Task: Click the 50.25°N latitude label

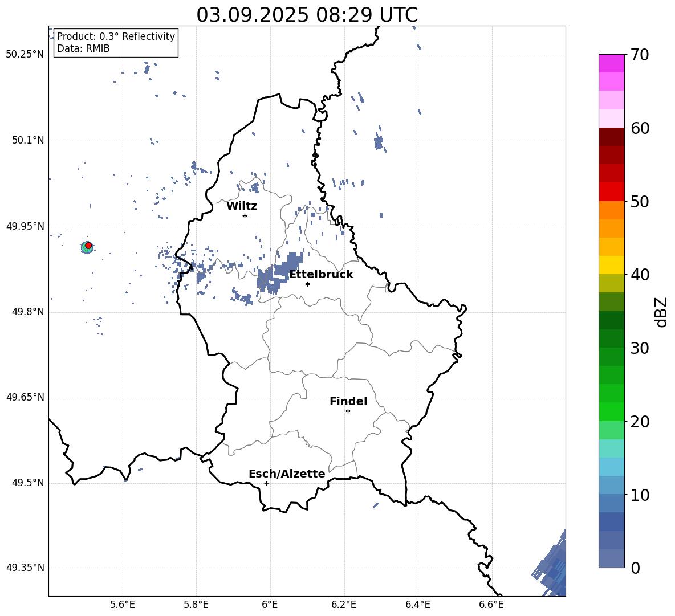Action: pos(25,55)
